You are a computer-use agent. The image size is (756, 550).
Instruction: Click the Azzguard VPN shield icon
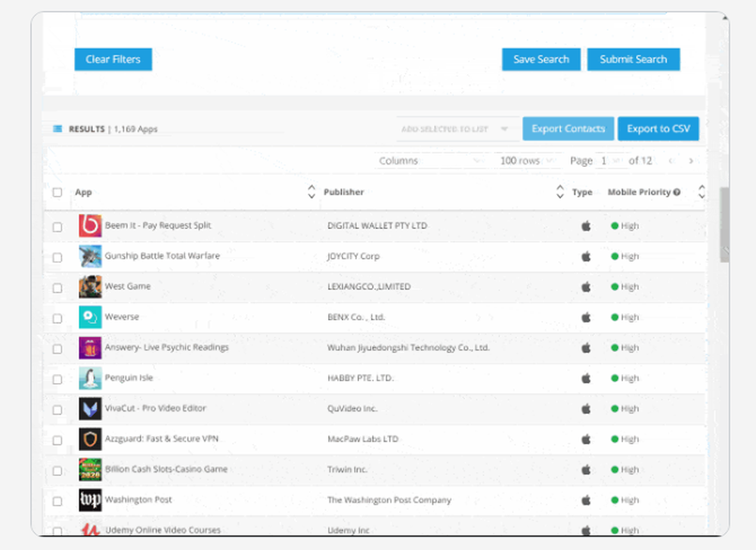[90, 439]
